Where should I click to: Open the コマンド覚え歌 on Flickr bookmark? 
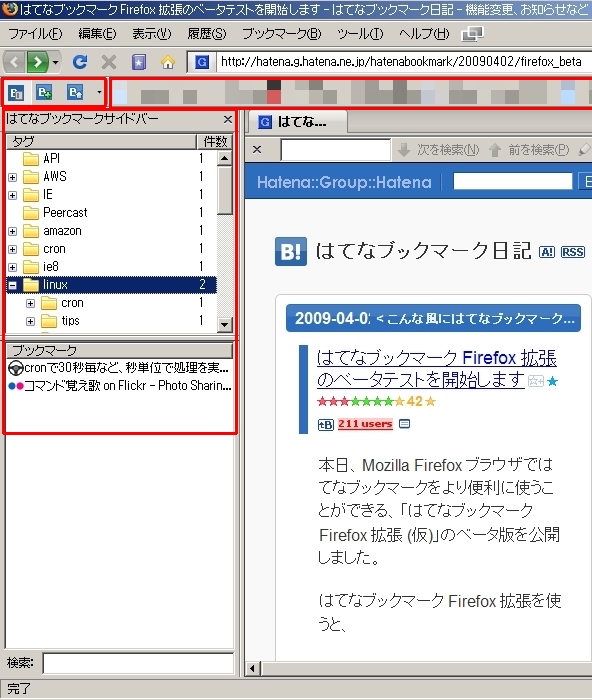click(x=119, y=386)
